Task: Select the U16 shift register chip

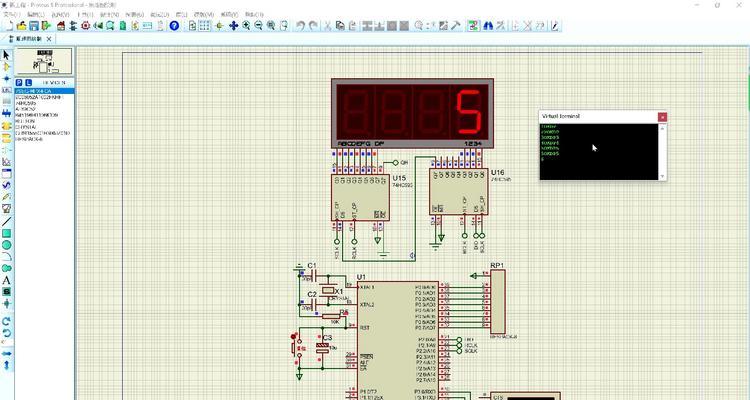Action: click(x=458, y=191)
